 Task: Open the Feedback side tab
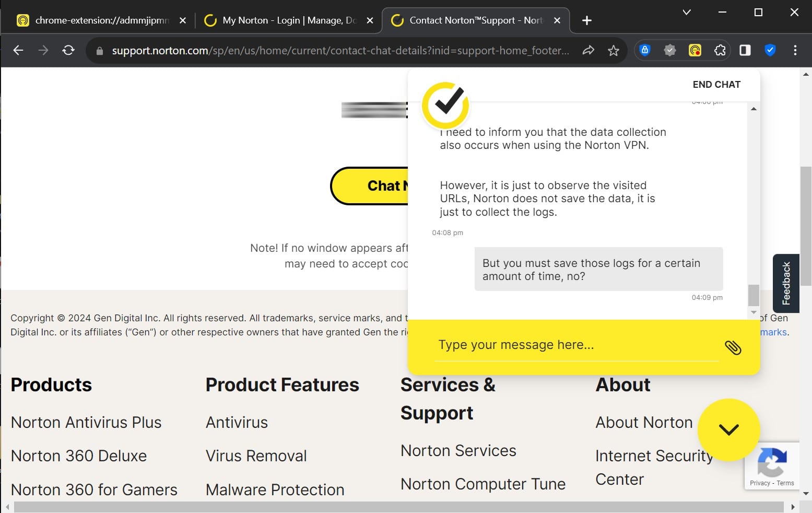(786, 283)
